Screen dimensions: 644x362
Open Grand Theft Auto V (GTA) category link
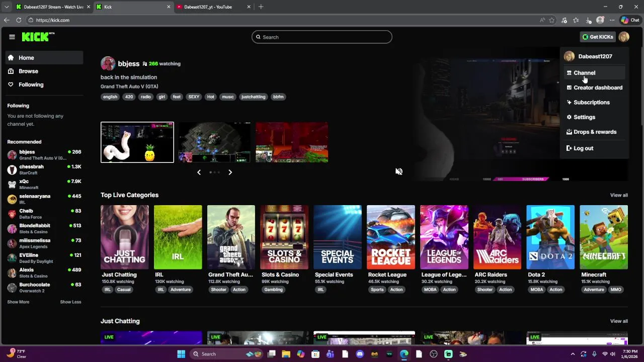coord(129,86)
